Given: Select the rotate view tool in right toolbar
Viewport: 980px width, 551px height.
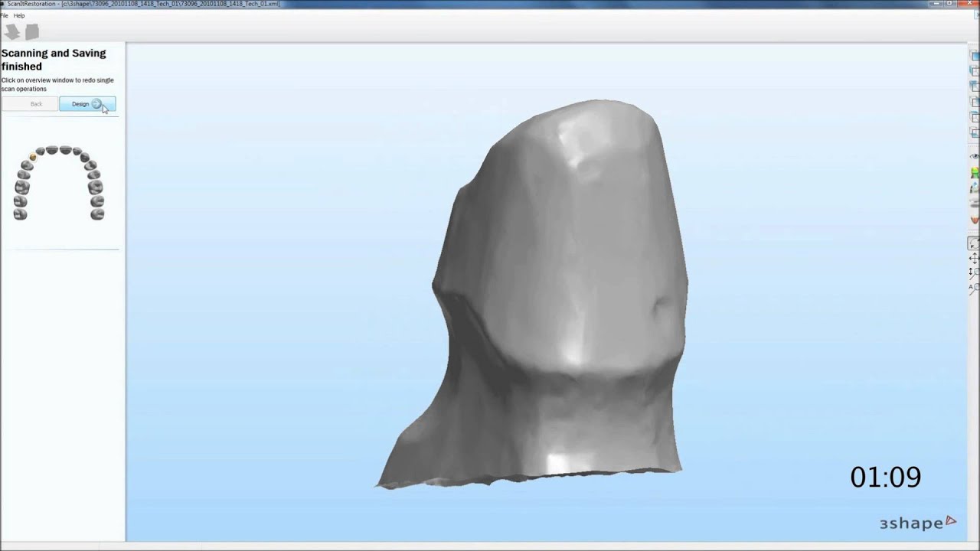Looking at the screenshot, I should click(974, 243).
